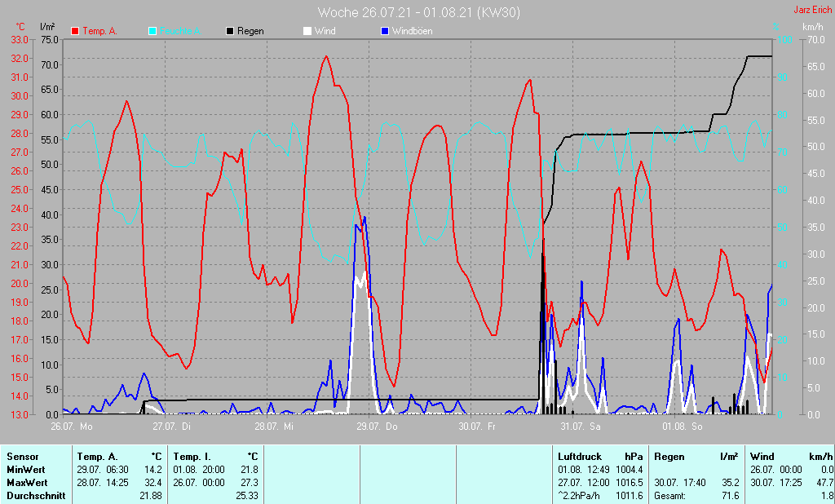Viewport: 835px width, 504px height.
Task: Click the Luftdruck minimum value '1004.4'
Action: click(629, 470)
